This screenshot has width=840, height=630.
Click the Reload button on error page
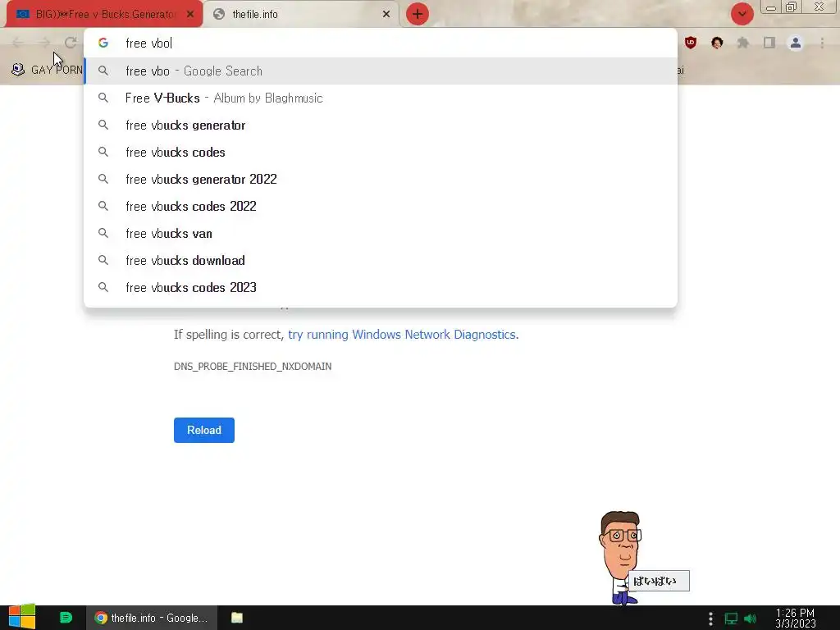[203, 430]
